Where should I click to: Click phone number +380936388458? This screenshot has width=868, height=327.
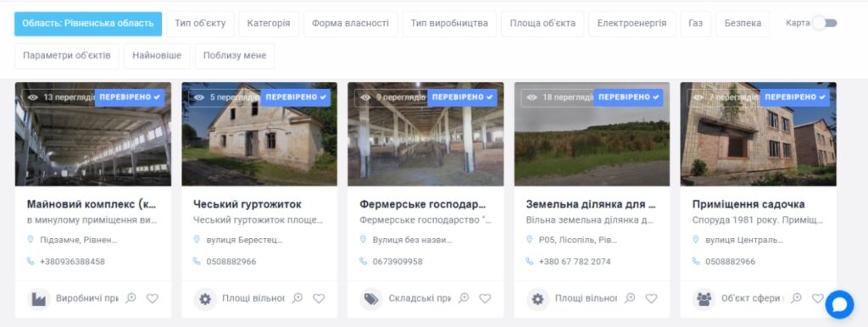(73, 261)
